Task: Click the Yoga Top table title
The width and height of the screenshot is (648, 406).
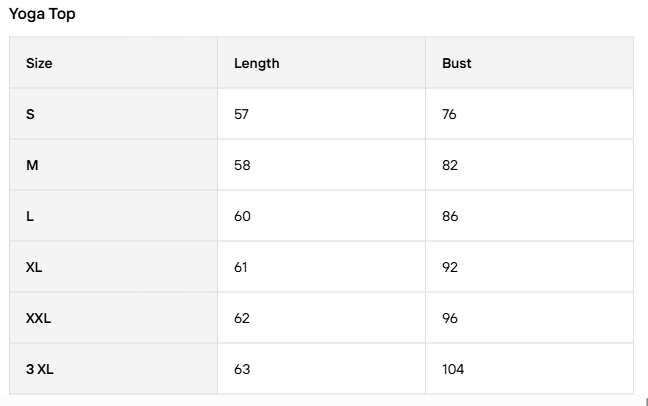Action: tap(42, 15)
